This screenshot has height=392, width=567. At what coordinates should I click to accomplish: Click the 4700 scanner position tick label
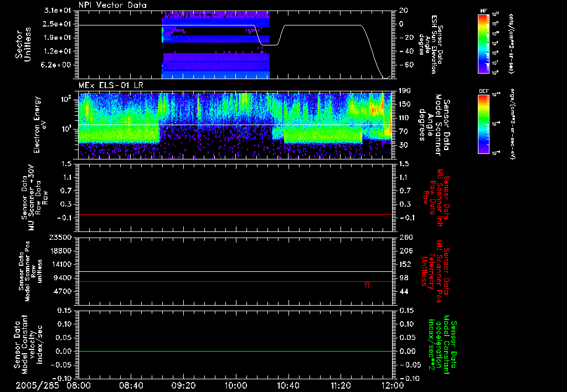62,291
